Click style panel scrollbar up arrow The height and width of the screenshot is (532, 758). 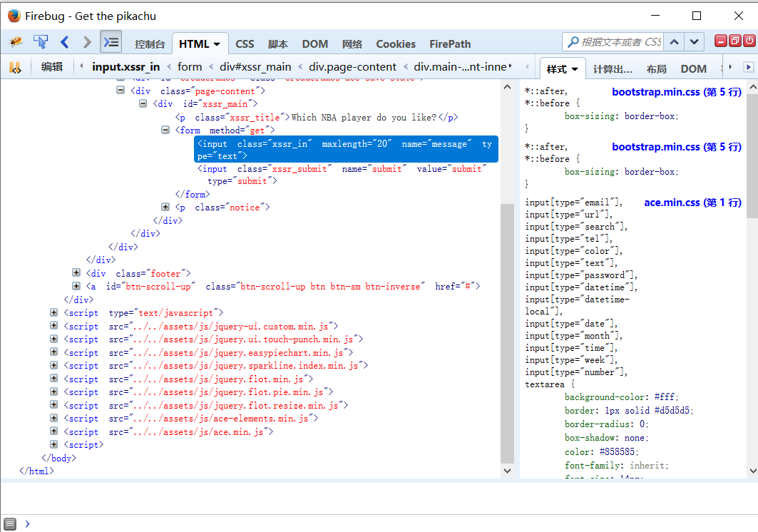coord(753,87)
